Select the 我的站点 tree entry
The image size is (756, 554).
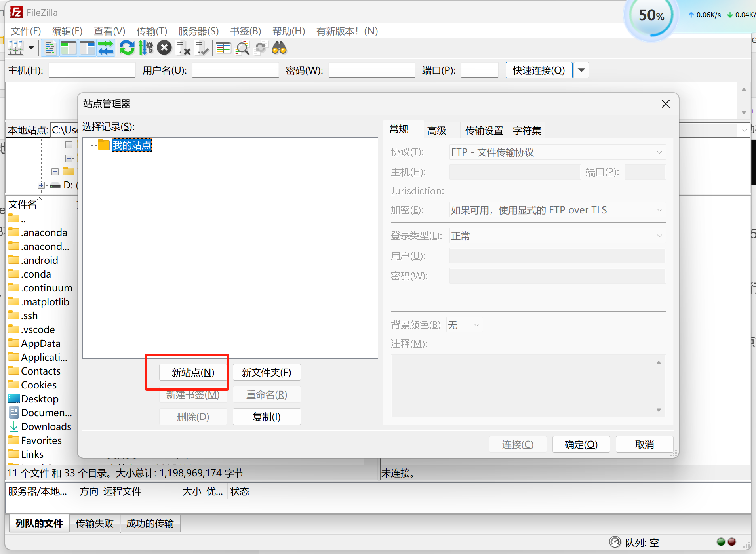[131, 145]
